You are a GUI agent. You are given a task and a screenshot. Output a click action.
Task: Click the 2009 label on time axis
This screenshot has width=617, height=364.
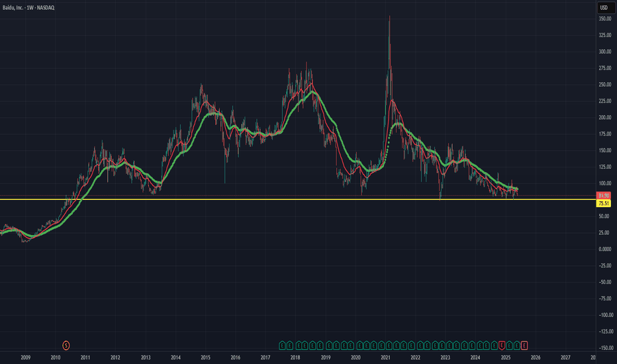point(26,357)
